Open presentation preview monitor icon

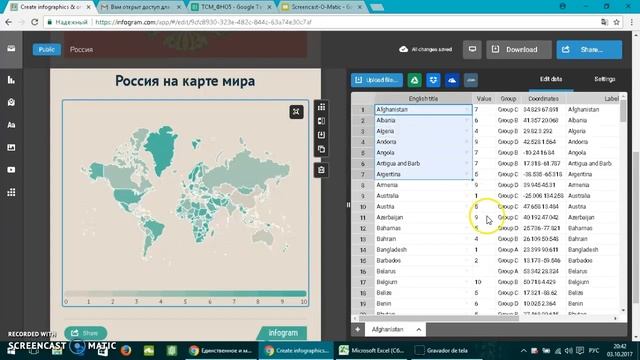pyautogui.click(x=472, y=49)
